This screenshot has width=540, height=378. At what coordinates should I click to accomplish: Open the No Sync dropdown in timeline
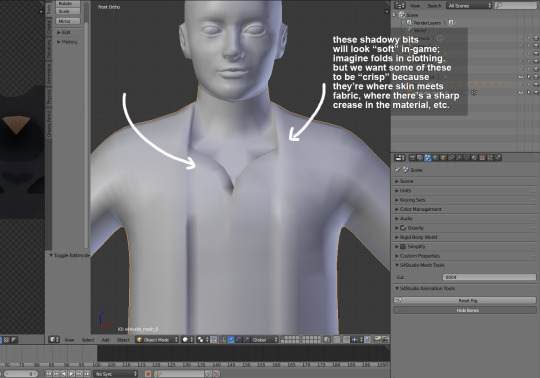tap(115, 374)
